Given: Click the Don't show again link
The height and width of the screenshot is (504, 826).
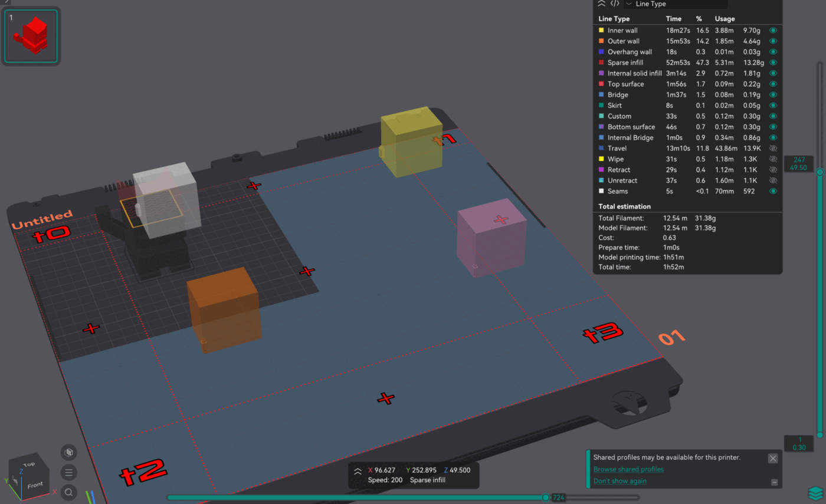Looking at the screenshot, I should tap(620, 481).
